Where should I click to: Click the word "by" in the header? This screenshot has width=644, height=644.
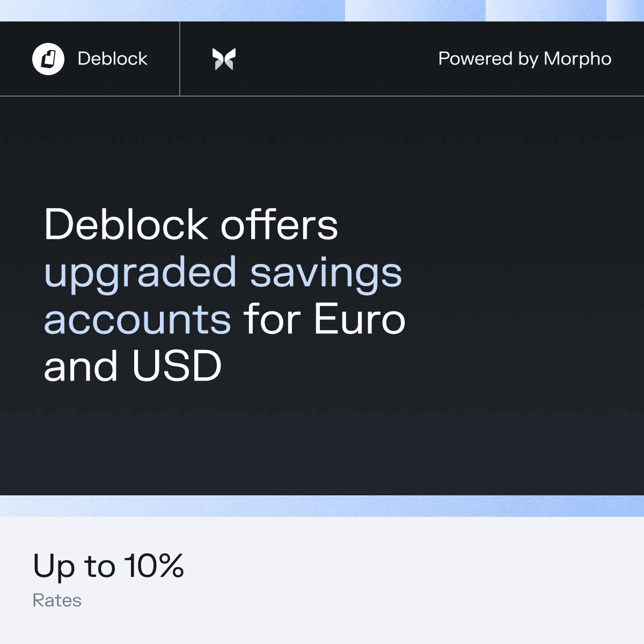tap(528, 59)
